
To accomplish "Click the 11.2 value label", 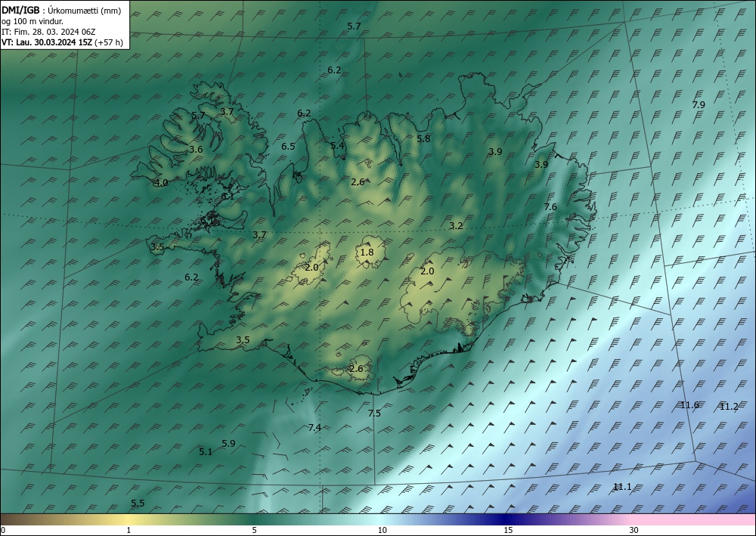I will pyautogui.click(x=729, y=406).
